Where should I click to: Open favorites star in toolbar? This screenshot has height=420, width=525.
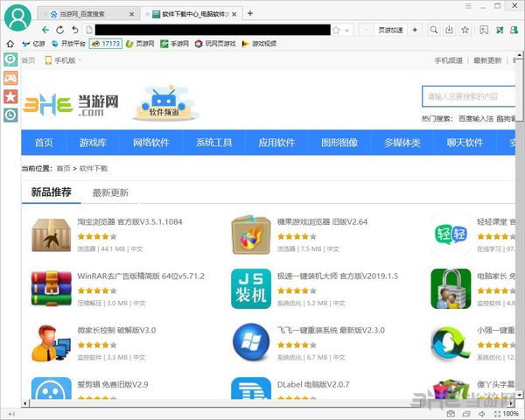click(465, 30)
